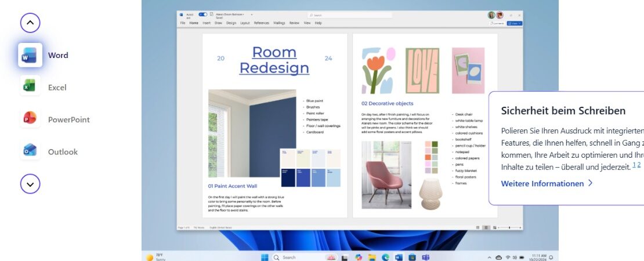
Task: Click the notification bell in taskbar
Action: pos(551,258)
